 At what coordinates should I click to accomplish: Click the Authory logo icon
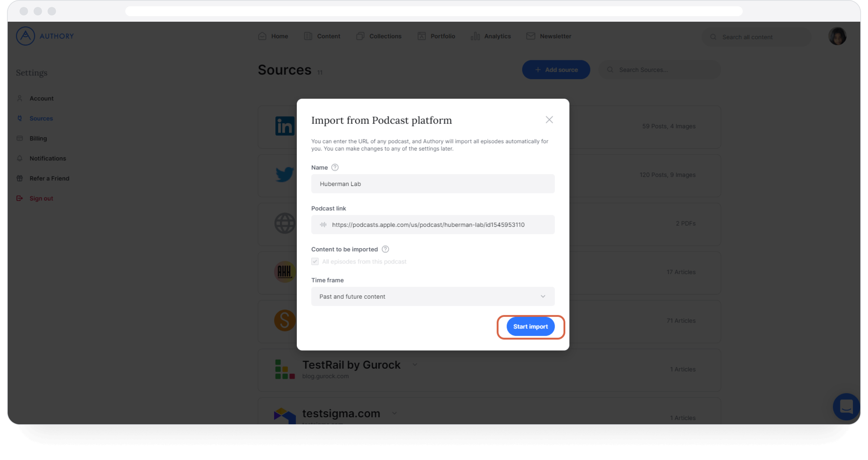(x=26, y=36)
